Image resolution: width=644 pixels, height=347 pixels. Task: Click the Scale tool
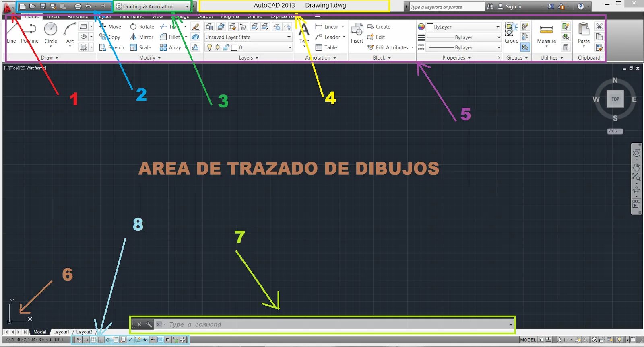pyautogui.click(x=140, y=47)
